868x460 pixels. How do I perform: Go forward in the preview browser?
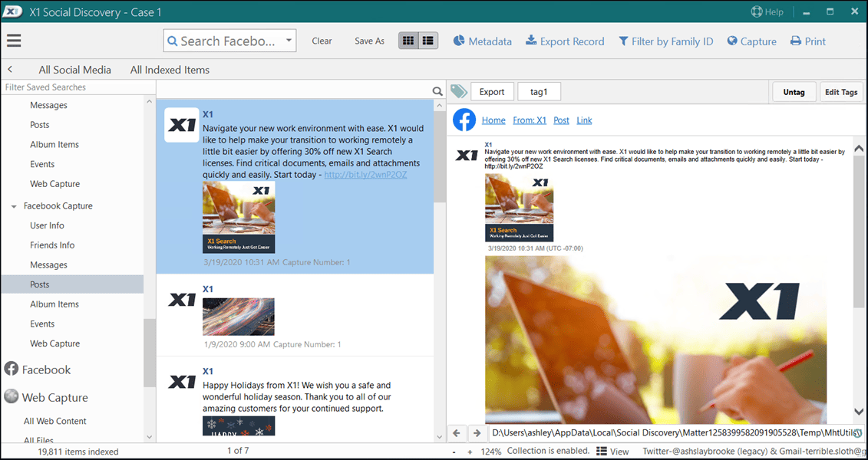[x=477, y=432]
